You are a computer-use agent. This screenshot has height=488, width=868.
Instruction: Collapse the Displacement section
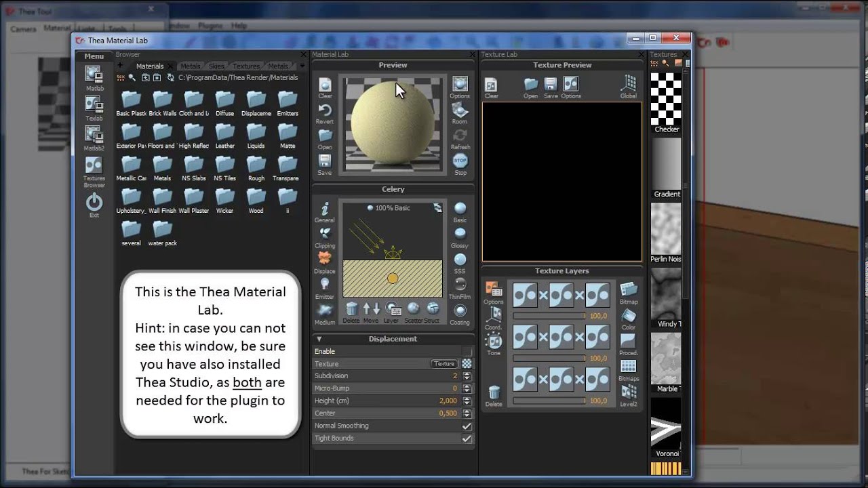319,339
